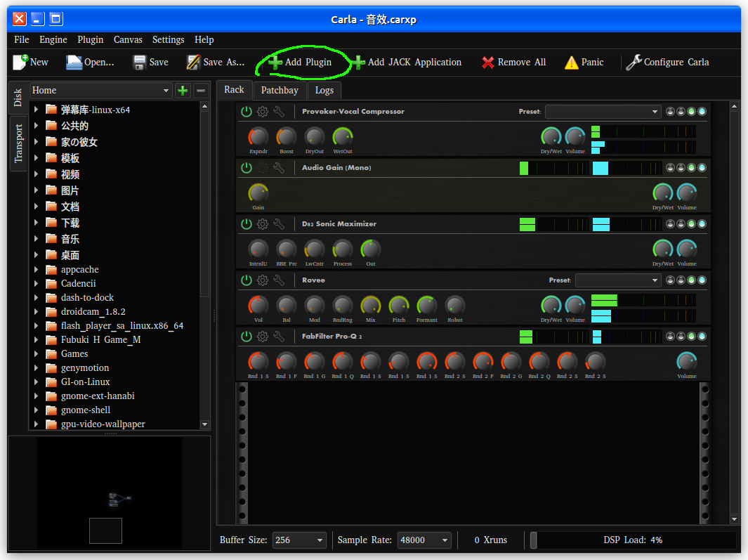Image resolution: width=748 pixels, height=560 pixels.
Task: Click wrench edit icon of Audio Gain (Mono)
Action: [279, 167]
